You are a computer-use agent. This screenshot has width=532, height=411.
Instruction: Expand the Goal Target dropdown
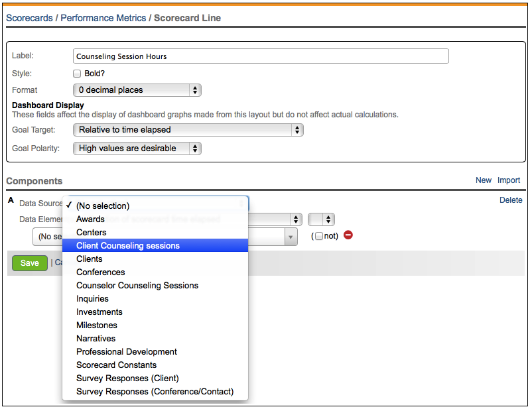pos(188,130)
